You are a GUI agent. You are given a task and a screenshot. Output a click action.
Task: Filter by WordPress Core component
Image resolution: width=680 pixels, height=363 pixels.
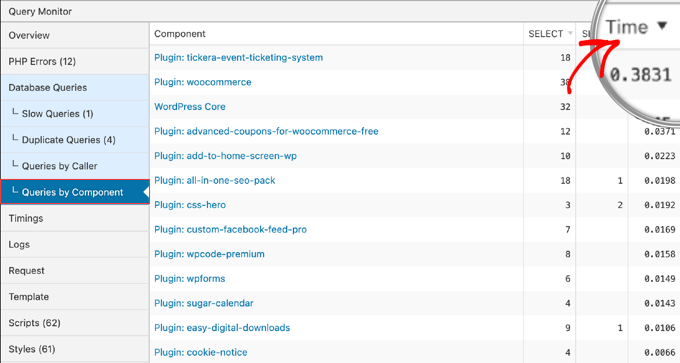coord(190,107)
